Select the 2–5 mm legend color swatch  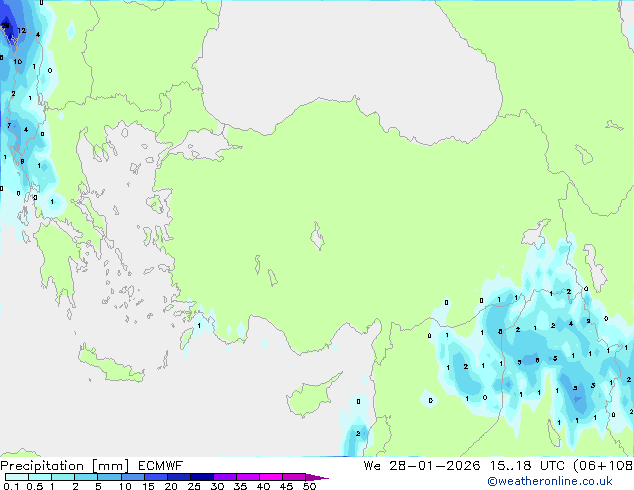click(86, 477)
